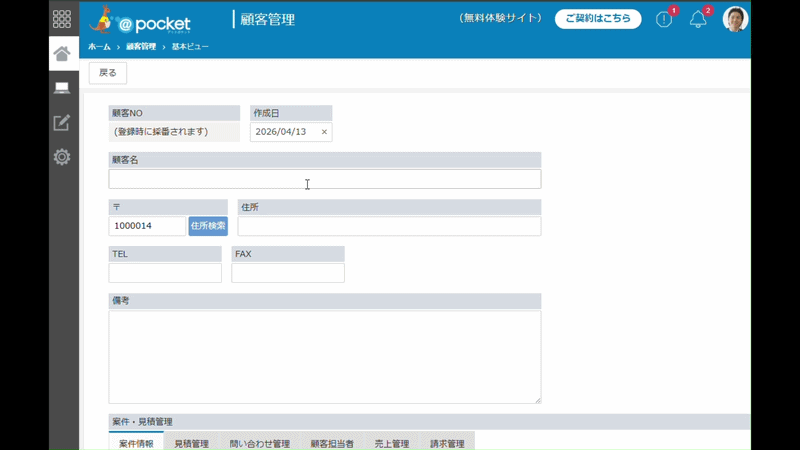Select the home icon in the sidebar
The image size is (800, 450).
point(62,54)
